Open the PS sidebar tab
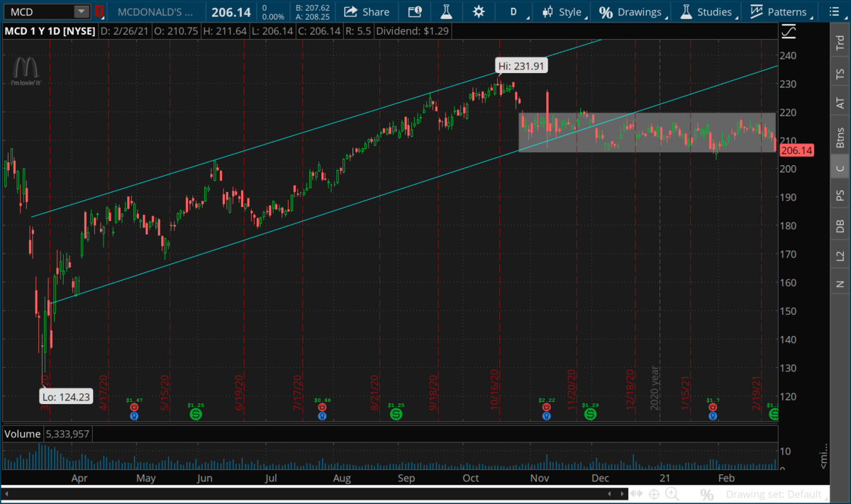Viewport: 851px width, 504px height. coord(840,195)
